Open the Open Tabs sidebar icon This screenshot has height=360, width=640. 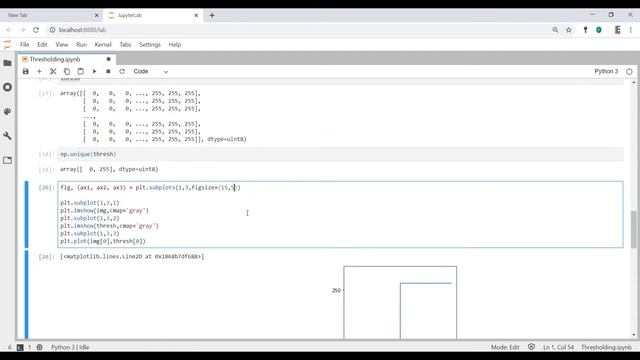pos(7,160)
